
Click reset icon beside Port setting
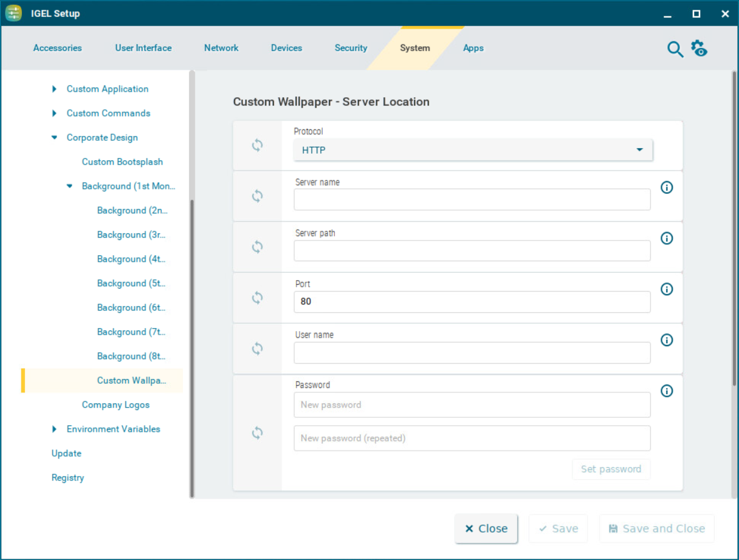(x=258, y=298)
